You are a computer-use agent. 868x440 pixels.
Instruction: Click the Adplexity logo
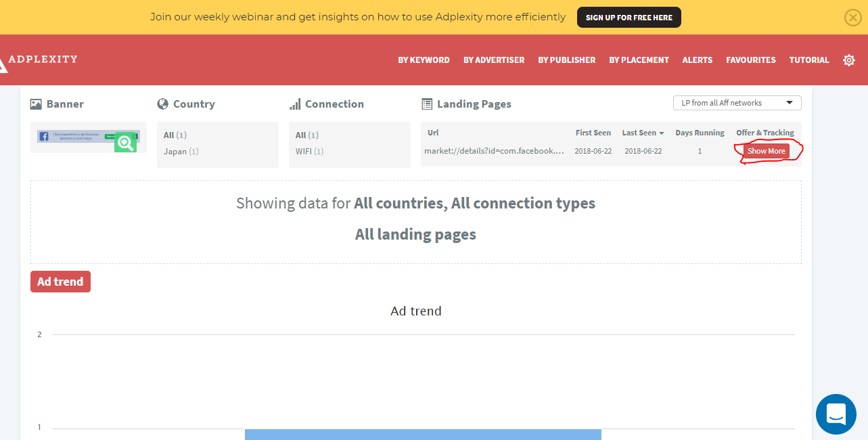39,60
